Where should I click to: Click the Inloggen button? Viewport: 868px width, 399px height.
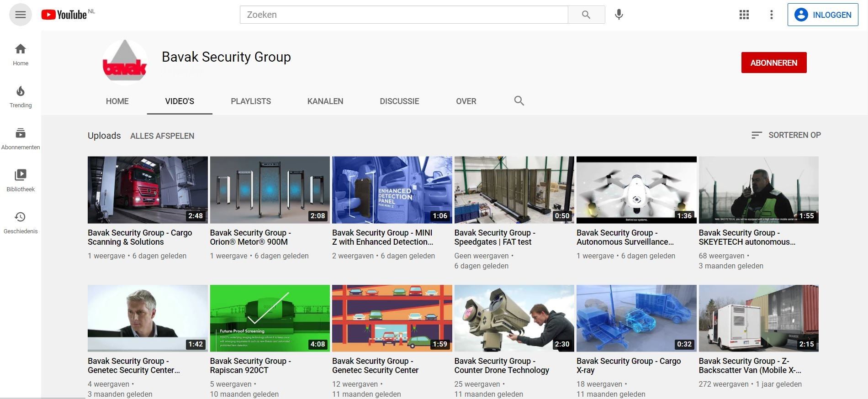coord(823,15)
